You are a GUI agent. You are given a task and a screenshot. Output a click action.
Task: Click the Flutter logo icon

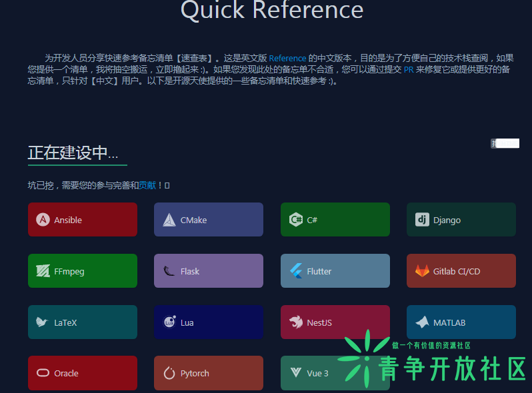pyautogui.click(x=296, y=271)
